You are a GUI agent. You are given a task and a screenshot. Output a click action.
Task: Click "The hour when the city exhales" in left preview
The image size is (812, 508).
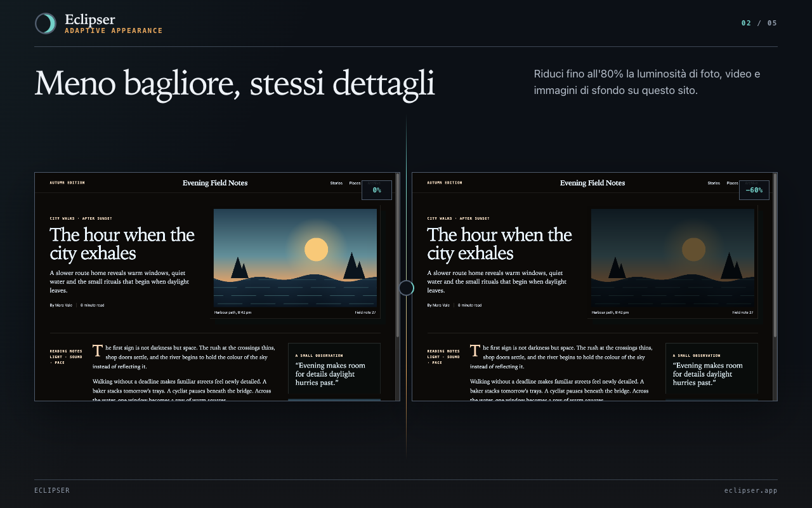tap(122, 244)
